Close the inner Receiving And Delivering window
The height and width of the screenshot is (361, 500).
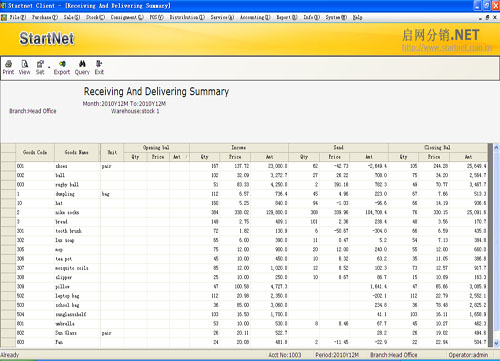pyautogui.click(x=495, y=18)
